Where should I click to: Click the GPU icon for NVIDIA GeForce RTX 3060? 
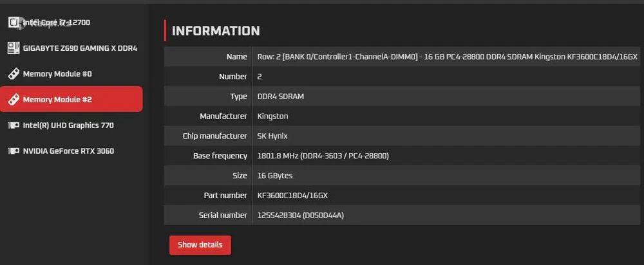[13, 151]
